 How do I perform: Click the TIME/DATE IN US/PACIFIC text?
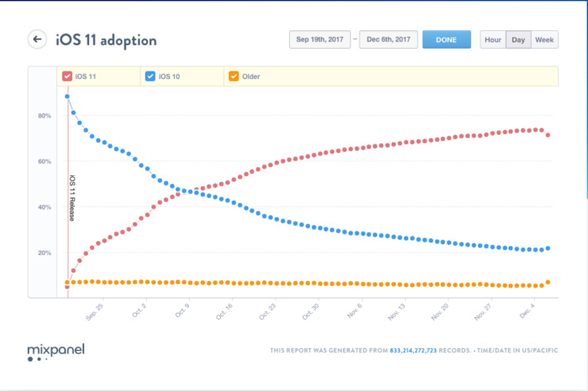(x=517, y=351)
